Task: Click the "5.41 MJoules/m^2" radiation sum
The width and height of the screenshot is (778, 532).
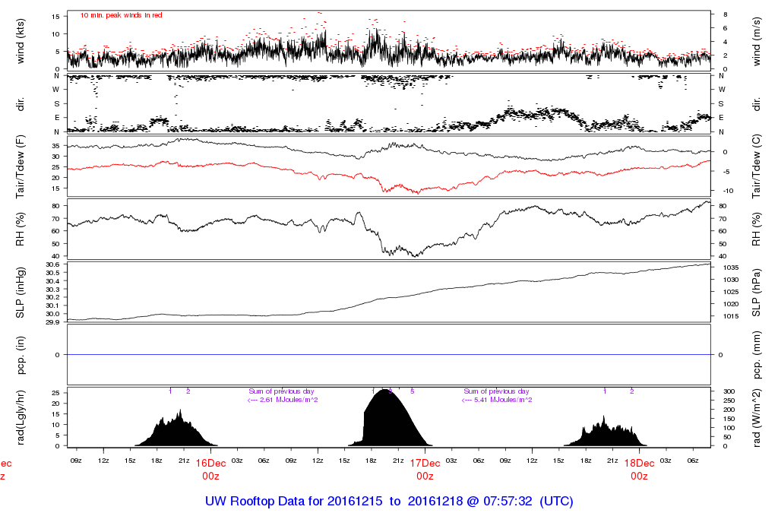Action: click(x=503, y=400)
